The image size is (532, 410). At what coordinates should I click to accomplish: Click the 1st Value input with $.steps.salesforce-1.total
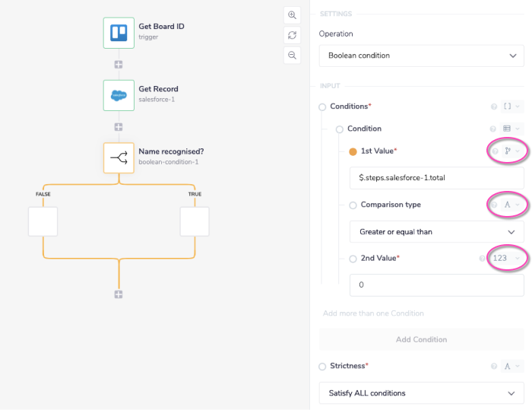click(436, 177)
